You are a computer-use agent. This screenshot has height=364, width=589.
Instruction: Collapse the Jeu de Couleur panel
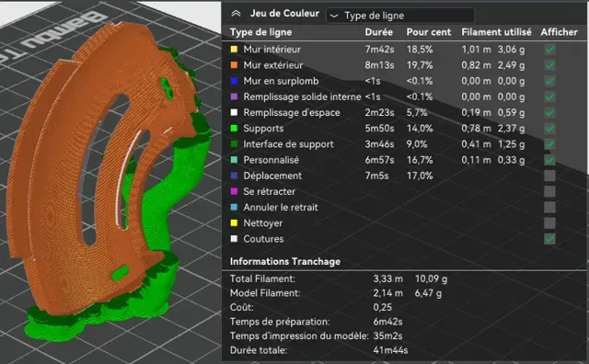point(236,14)
